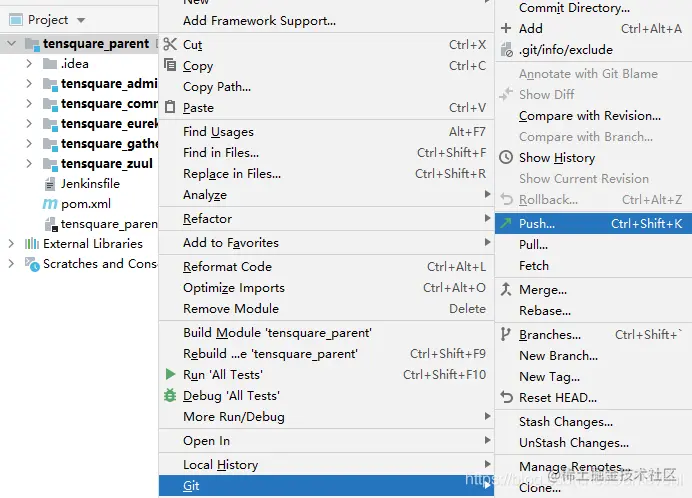Choose Push... in Git submenu
Viewport: 692px width, 498px height.
593,223
